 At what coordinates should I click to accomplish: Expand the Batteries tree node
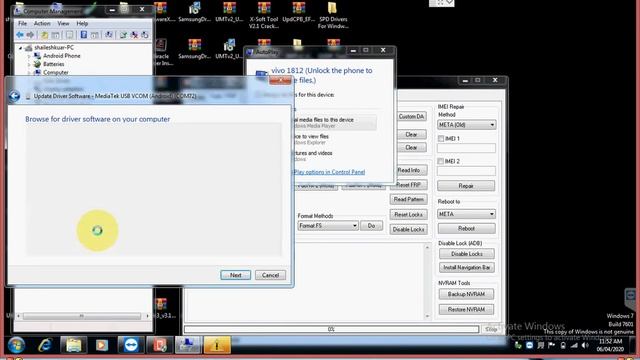[29, 64]
